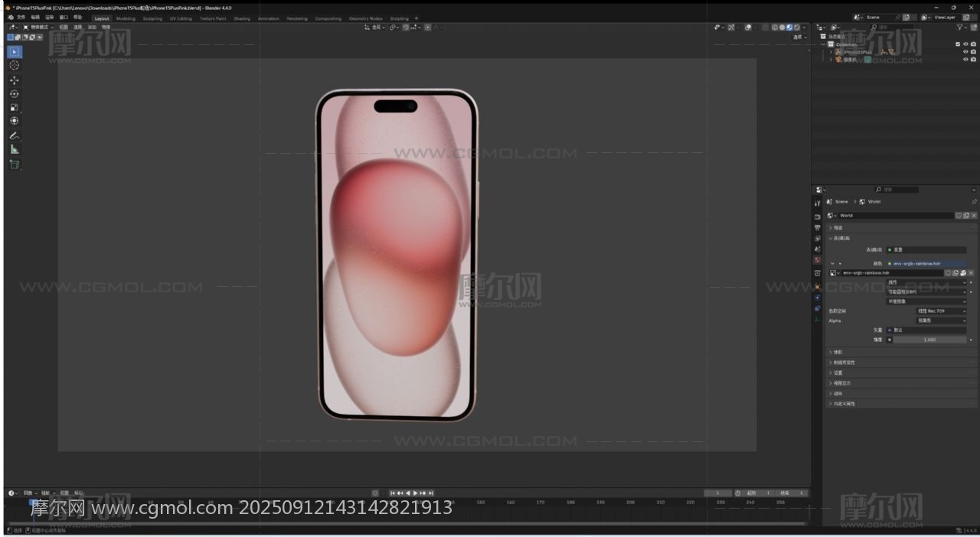980x537 pixels.
Task: Create a new World datablock copy
Action: point(965,216)
